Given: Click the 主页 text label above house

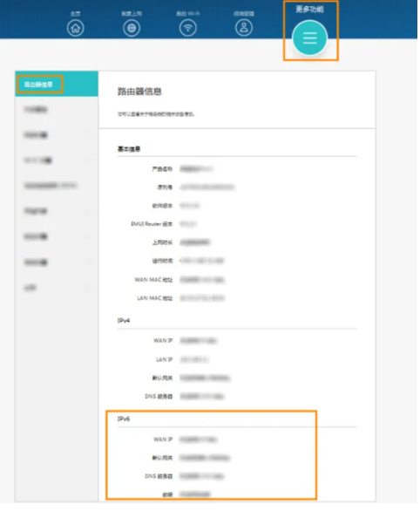Looking at the screenshot, I should pyautogui.click(x=76, y=13).
